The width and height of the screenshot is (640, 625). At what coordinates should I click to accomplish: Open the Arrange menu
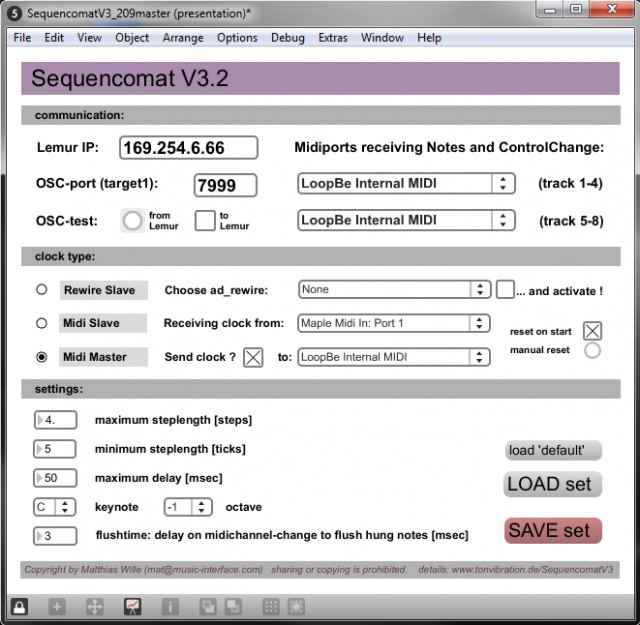pos(183,38)
